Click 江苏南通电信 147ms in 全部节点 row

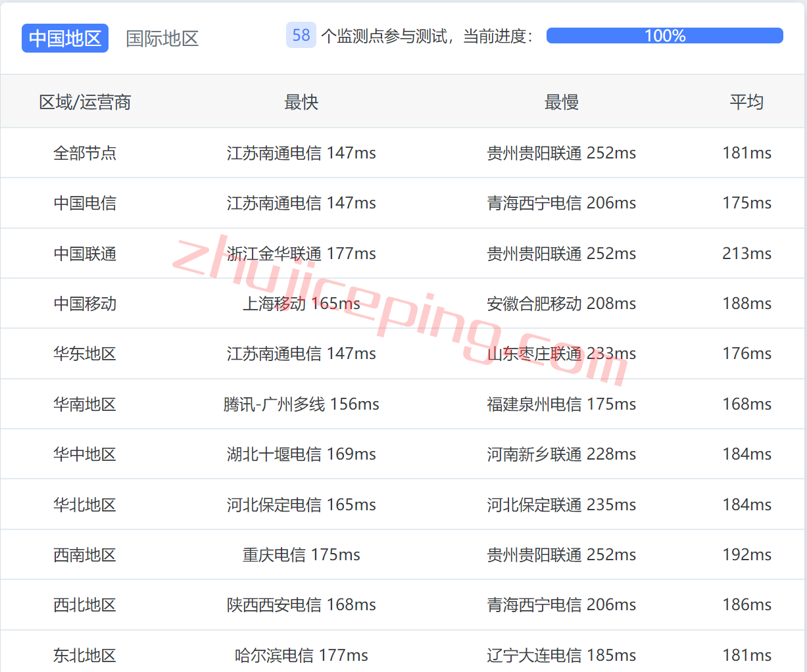click(x=301, y=153)
